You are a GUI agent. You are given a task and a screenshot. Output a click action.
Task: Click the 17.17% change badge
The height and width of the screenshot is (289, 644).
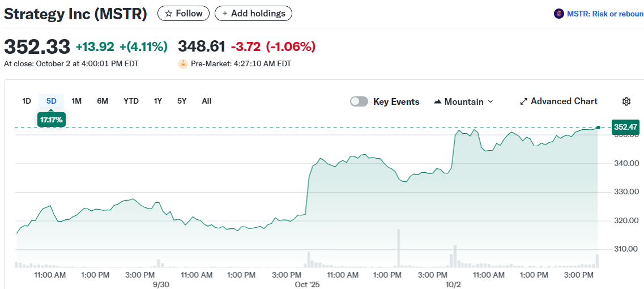click(52, 120)
